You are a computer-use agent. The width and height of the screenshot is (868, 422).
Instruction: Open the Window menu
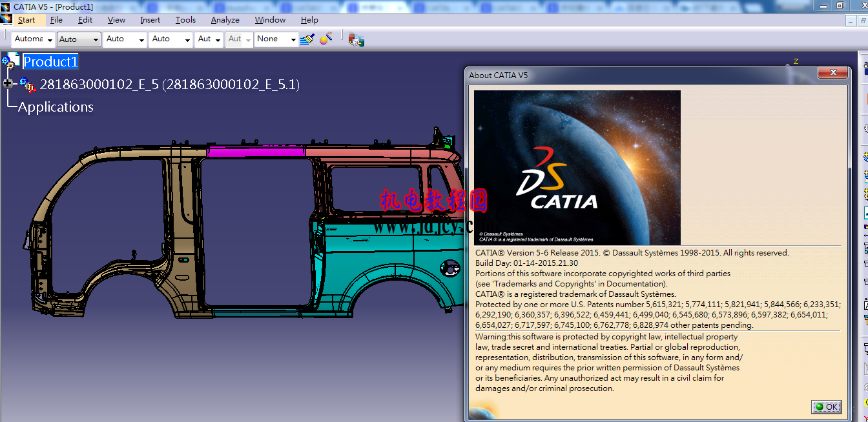[x=270, y=20]
